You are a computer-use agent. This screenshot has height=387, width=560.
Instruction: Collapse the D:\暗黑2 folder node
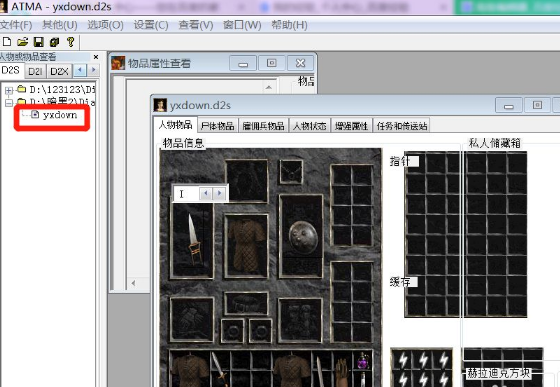(x=9, y=103)
